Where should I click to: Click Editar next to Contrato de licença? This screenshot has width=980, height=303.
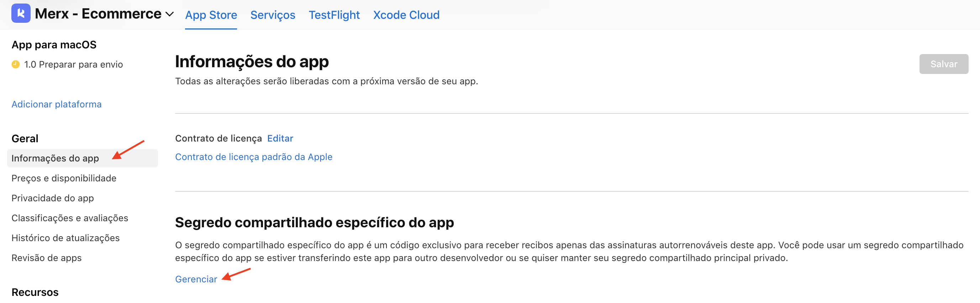click(280, 138)
